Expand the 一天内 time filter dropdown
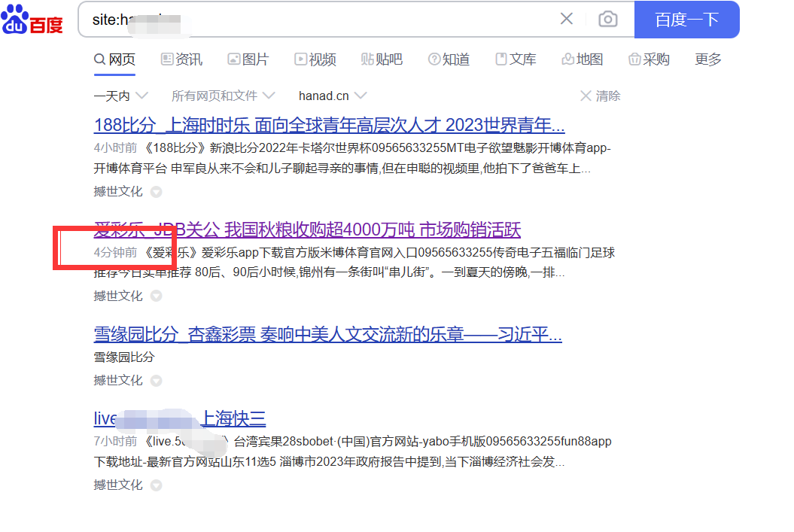The image size is (794, 532). 120,96
